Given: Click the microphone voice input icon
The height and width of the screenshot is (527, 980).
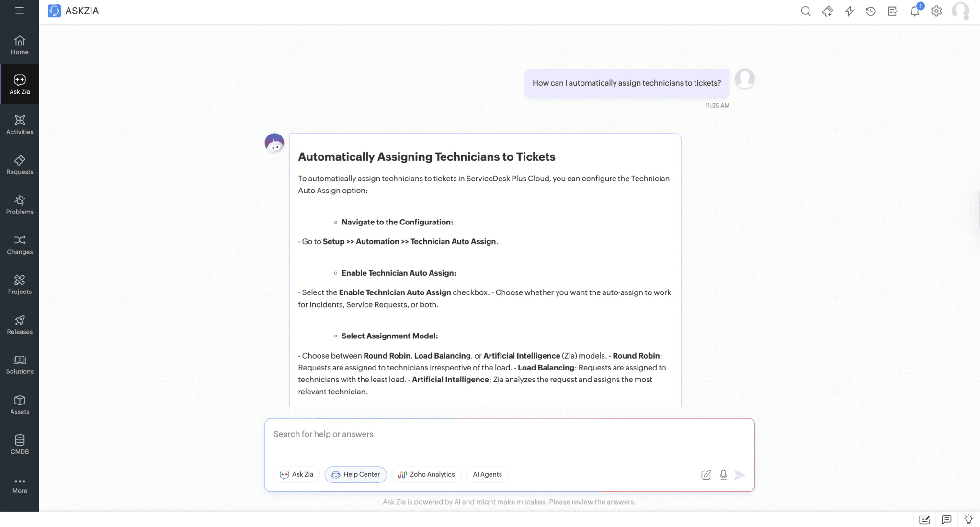Looking at the screenshot, I should pos(723,474).
